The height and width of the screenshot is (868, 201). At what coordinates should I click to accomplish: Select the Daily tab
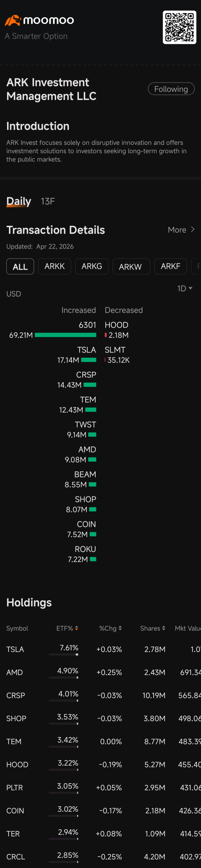pyautogui.click(x=19, y=201)
